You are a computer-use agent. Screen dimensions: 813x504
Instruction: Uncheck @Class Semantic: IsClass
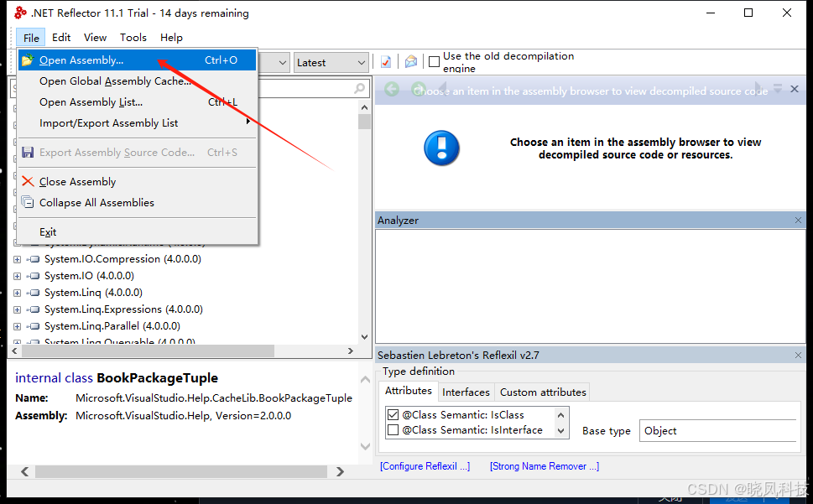(393, 415)
